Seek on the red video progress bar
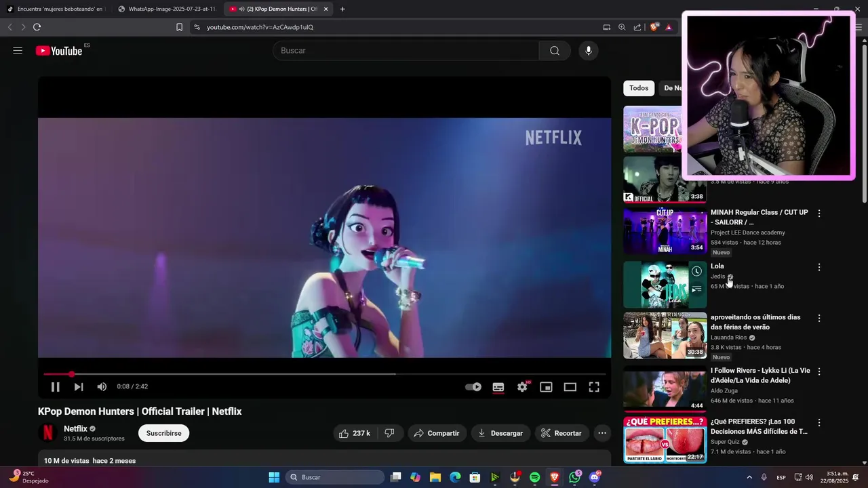Viewport: 868px width, 488px height. [324, 374]
